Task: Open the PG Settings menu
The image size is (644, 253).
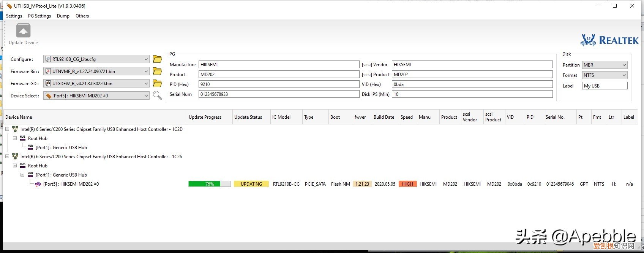Action: (39, 16)
